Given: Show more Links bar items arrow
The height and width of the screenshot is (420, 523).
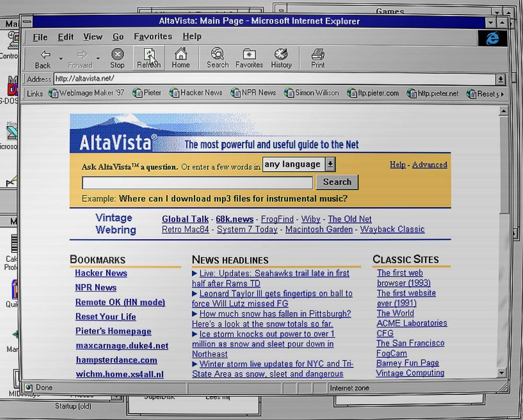Looking at the screenshot, I should 502,94.
